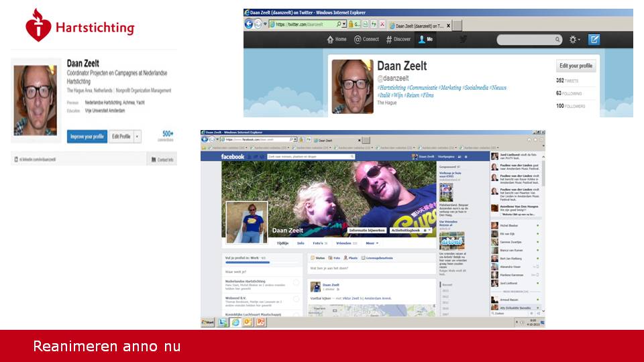644x362 pixels.
Task: Expand the Meer dropdown on Facebook profile
Action: tap(372, 243)
